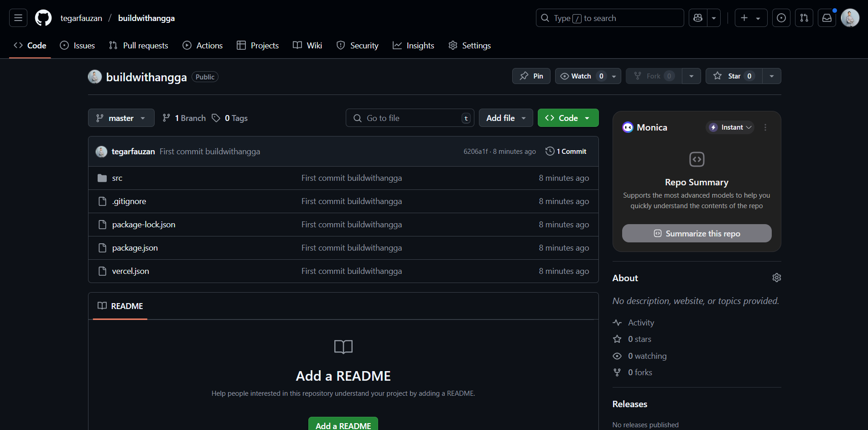Click the commit author avatar thumbnail
868x430 pixels.
pyautogui.click(x=101, y=152)
